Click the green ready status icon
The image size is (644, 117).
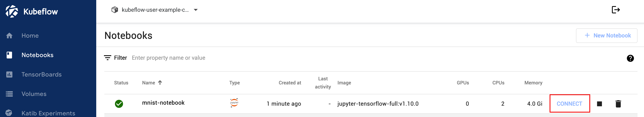(119, 104)
